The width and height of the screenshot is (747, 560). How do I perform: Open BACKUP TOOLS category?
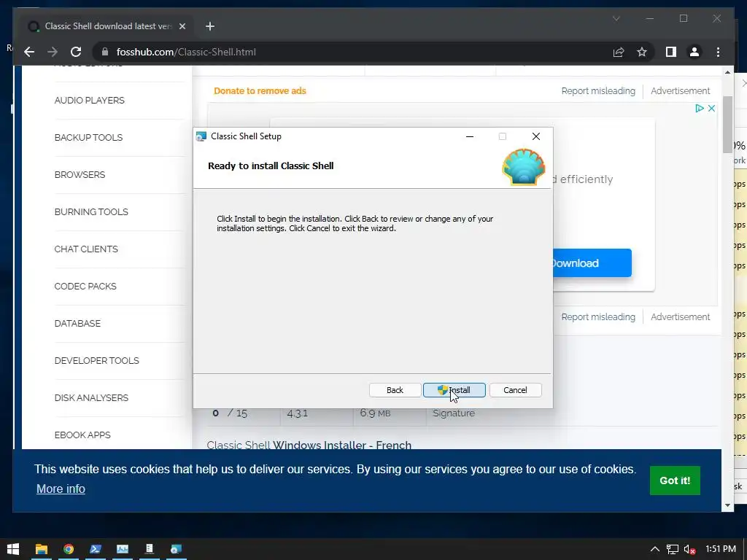(88, 138)
